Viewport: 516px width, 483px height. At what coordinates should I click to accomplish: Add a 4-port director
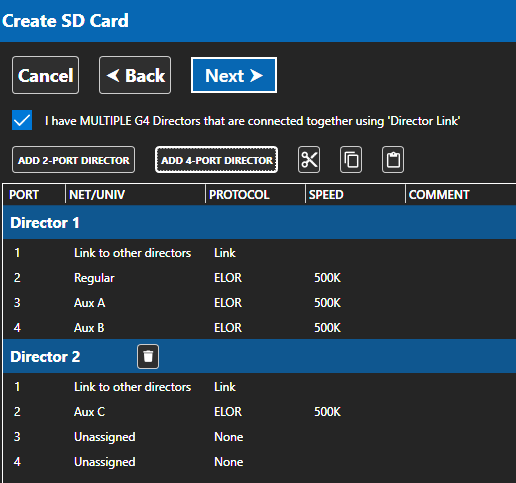(x=216, y=160)
